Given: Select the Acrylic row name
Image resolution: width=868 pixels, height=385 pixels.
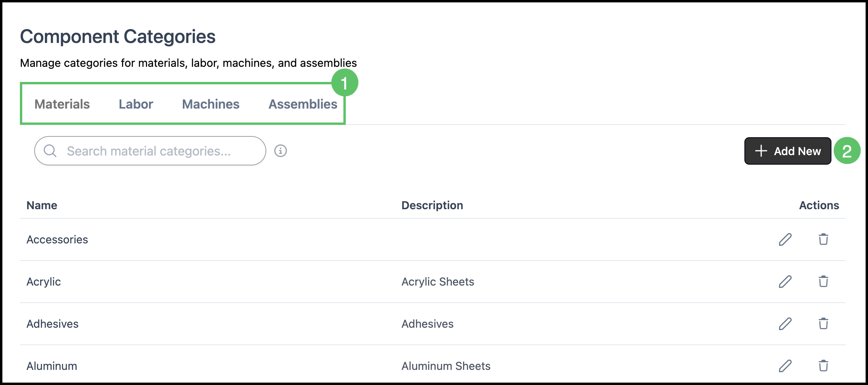Looking at the screenshot, I should click(44, 282).
